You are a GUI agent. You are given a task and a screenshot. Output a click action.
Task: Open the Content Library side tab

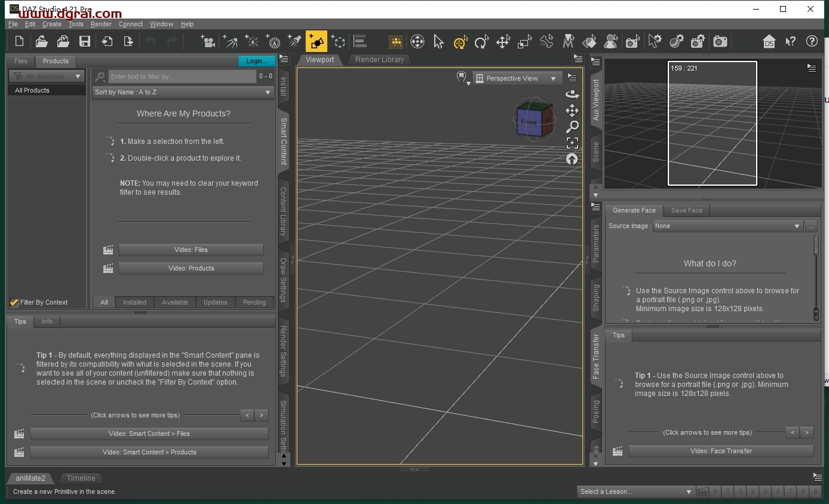(284, 211)
